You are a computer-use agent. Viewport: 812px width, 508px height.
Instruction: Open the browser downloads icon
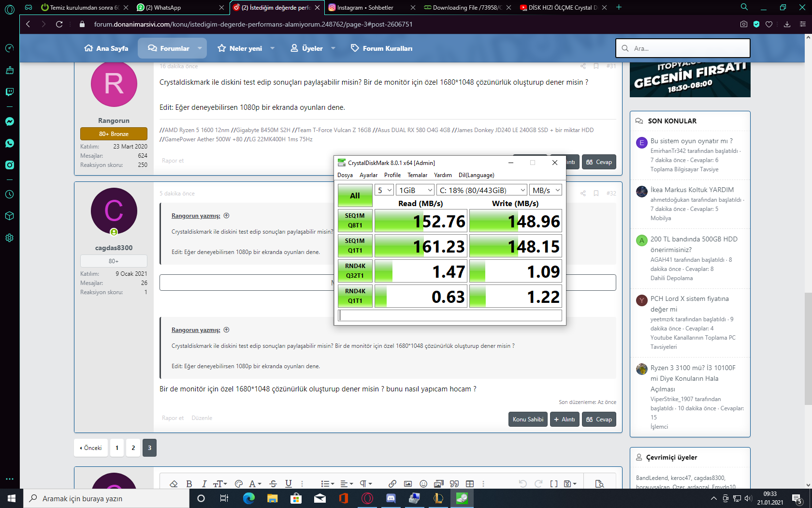(x=787, y=24)
